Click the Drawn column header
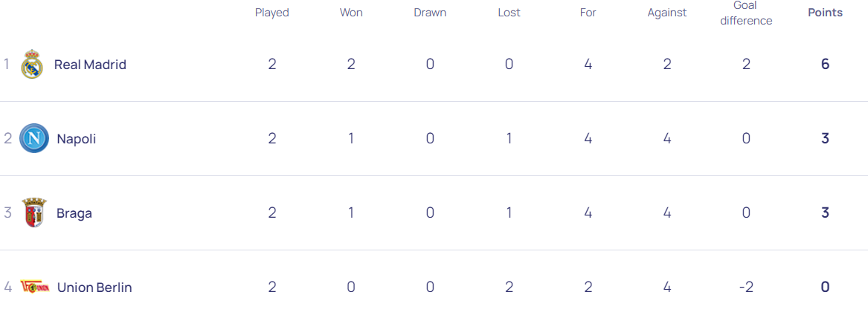Viewport: 868px width, 318px height. [x=430, y=13]
